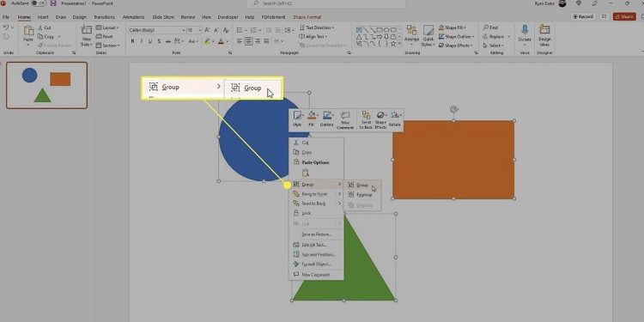Choose Group in the context submenu

coord(361,185)
